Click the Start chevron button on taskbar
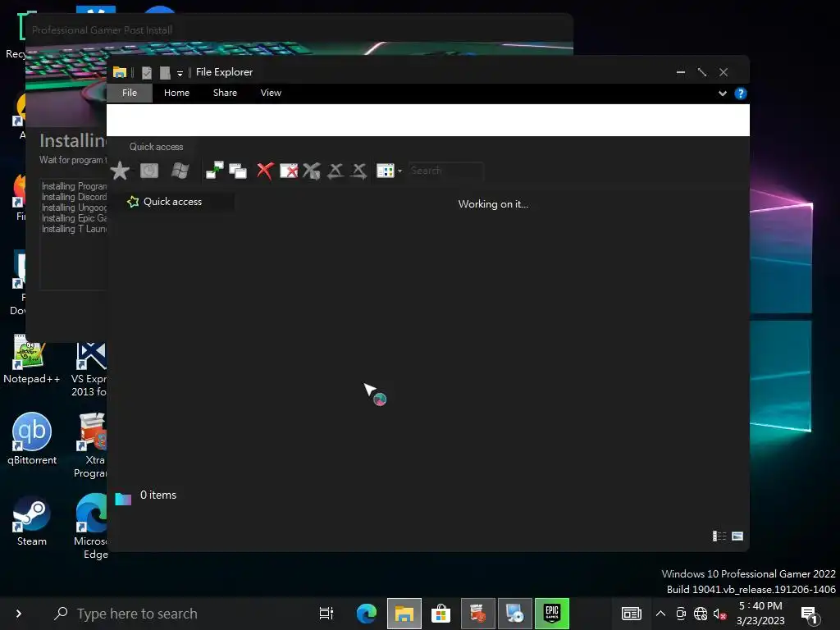Viewport: 840px width, 630px height. click(x=19, y=614)
